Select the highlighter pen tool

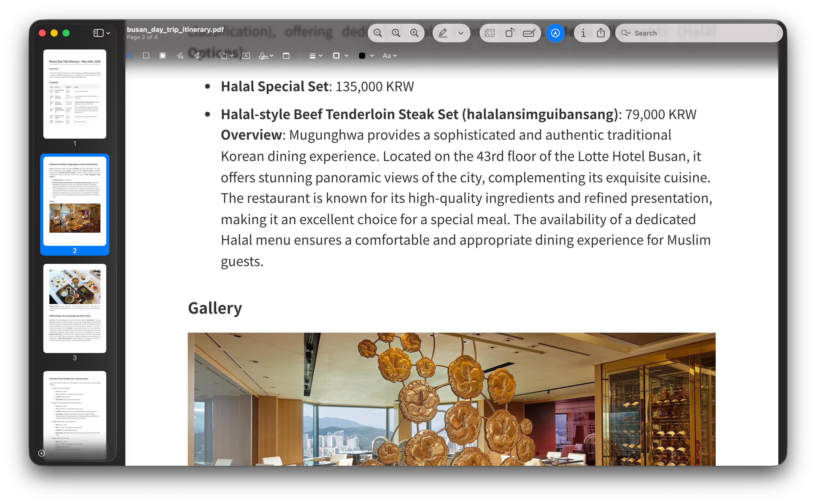[443, 33]
